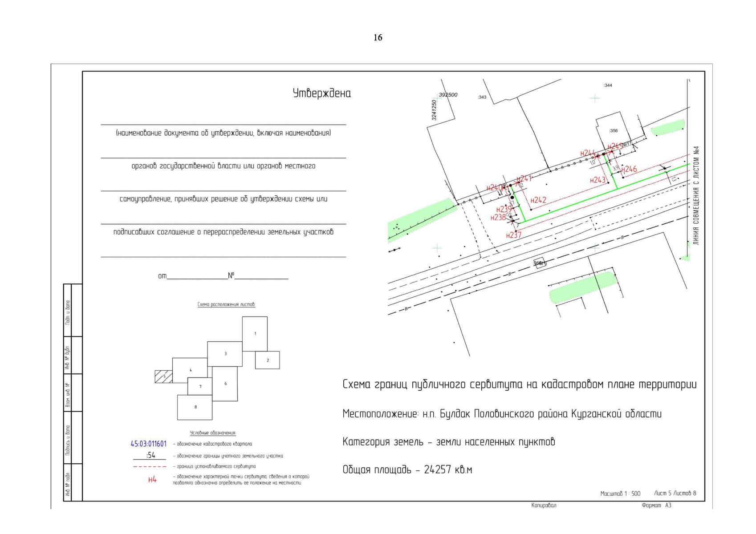Select point label н243 on the map
756x534 pixels.
[597, 180]
